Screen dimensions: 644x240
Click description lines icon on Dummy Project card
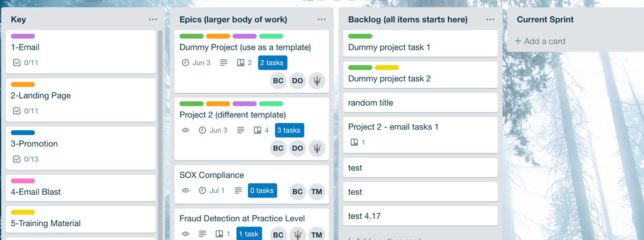(224, 63)
